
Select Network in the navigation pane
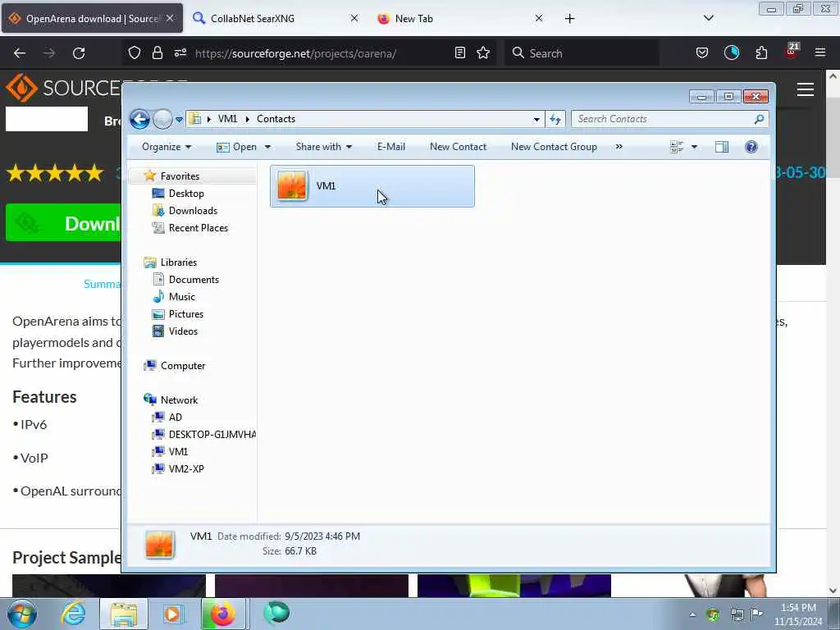tap(179, 400)
